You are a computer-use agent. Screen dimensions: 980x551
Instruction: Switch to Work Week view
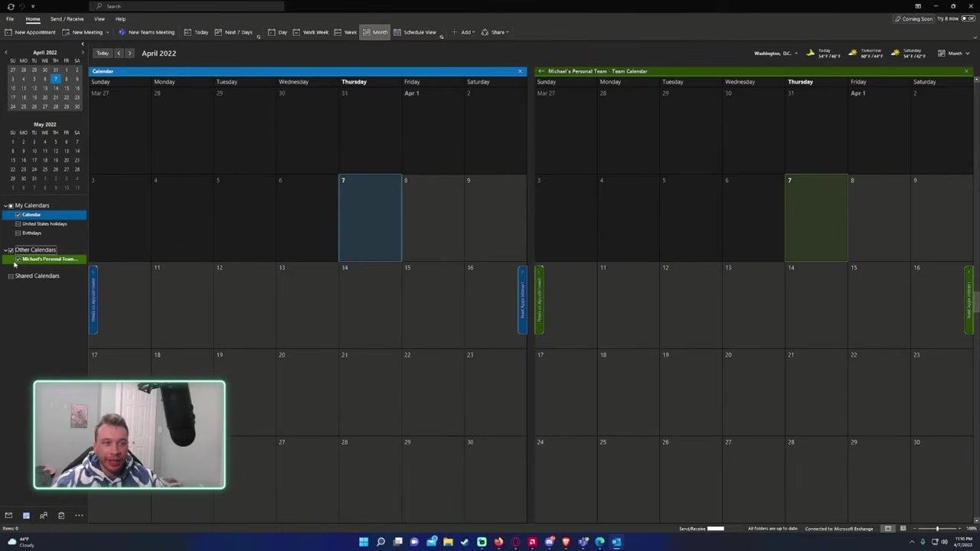pyautogui.click(x=311, y=32)
